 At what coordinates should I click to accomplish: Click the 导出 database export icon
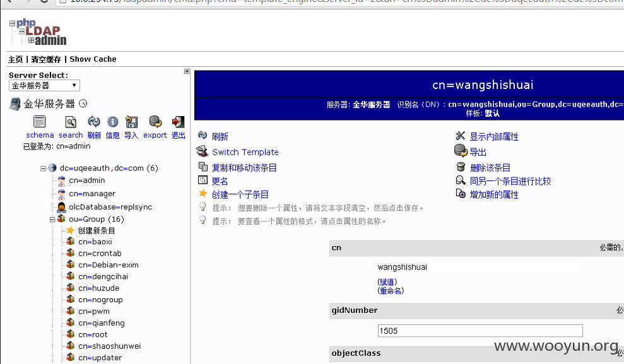(461, 151)
